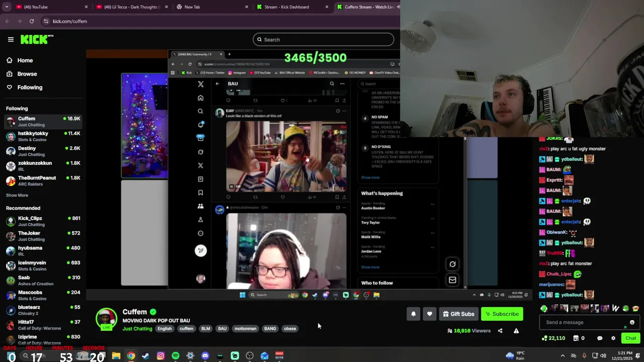Open Destiny channel in the Following list

43,151
